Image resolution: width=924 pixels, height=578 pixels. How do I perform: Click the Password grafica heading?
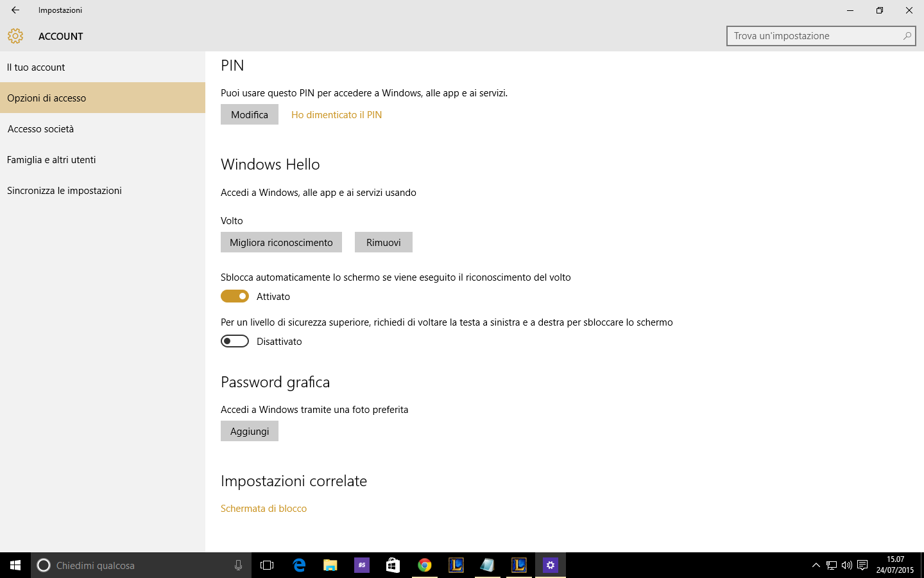(275, 382)
